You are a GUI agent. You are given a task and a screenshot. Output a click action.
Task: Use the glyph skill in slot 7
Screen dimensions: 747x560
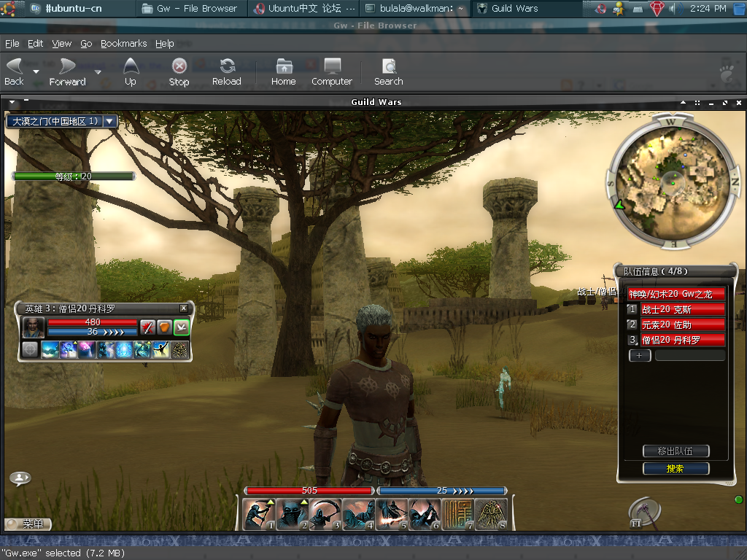point(457,514)
